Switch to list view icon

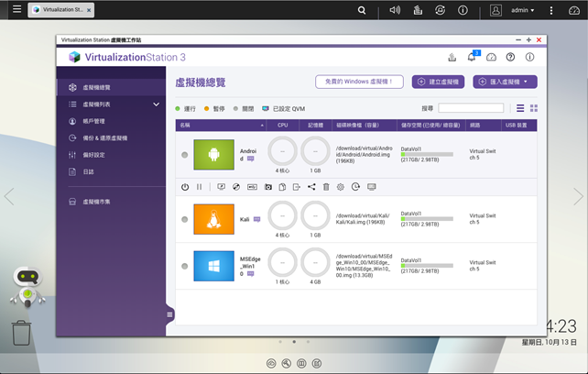520,108
